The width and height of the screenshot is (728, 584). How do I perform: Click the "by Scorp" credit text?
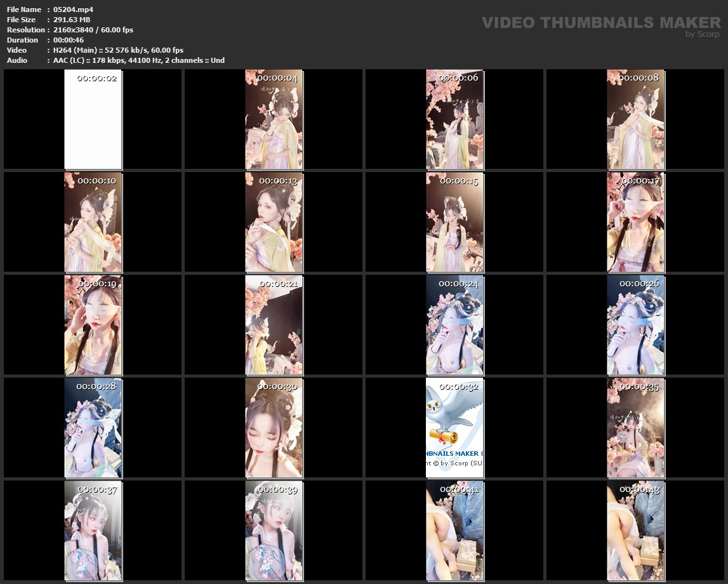point(703,34)
